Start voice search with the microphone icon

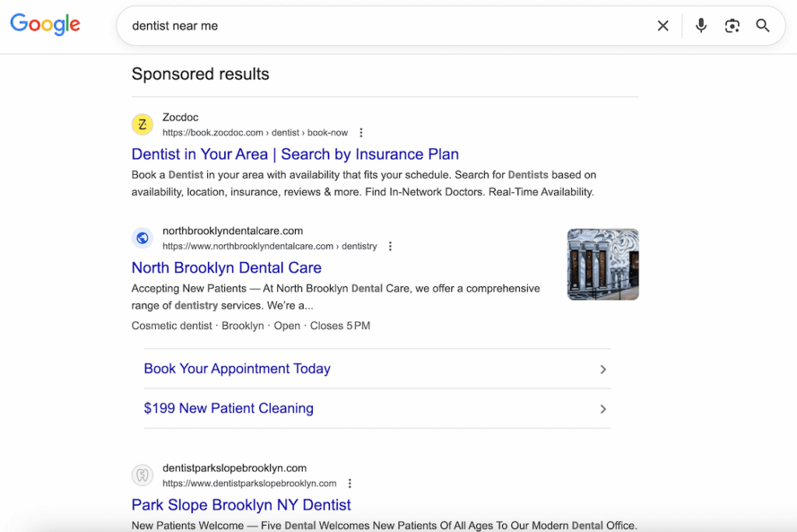[700, 25]
